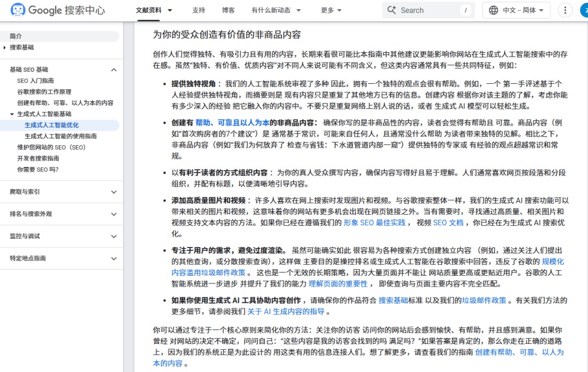Expand the 监控与调试 section chevron
Viewport: 588px width, 372px height.
click(x=114, y=237)
